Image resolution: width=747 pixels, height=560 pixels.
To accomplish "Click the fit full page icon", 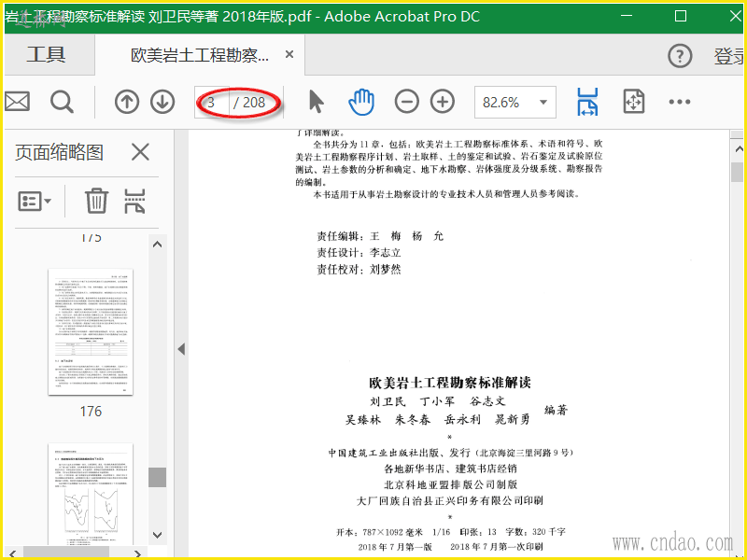I will [x=634, y=102].
